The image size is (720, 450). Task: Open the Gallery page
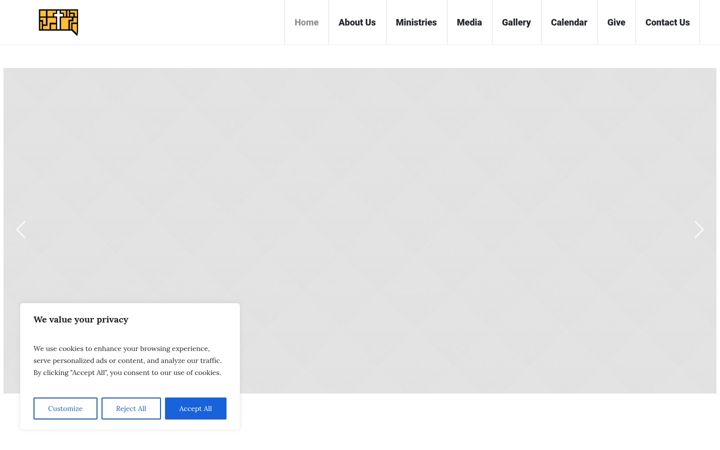click(516, 22)
